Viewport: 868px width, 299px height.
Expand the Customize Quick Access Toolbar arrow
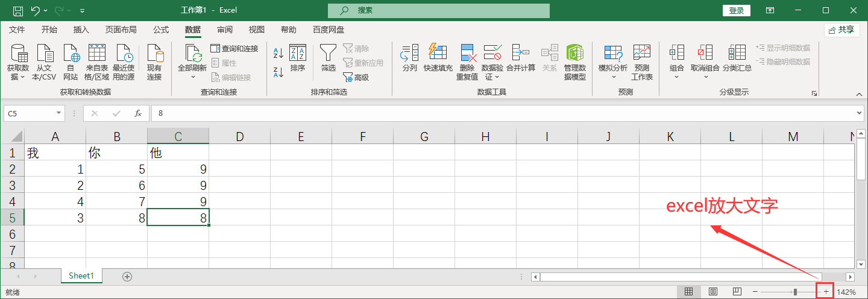point(82,11)
